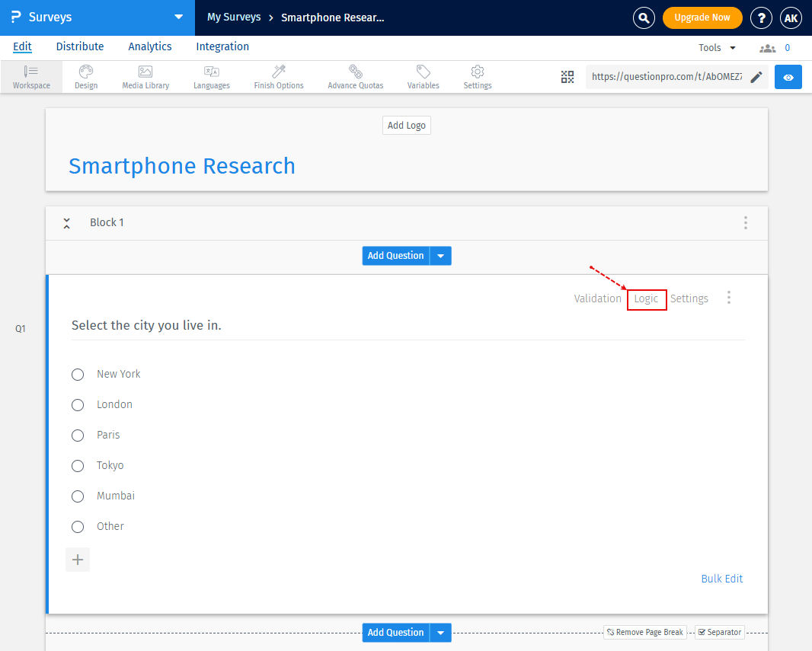Click the pencil icon to edit survey URL
Viewport: 812px width, 651px height.
[756, 77]
